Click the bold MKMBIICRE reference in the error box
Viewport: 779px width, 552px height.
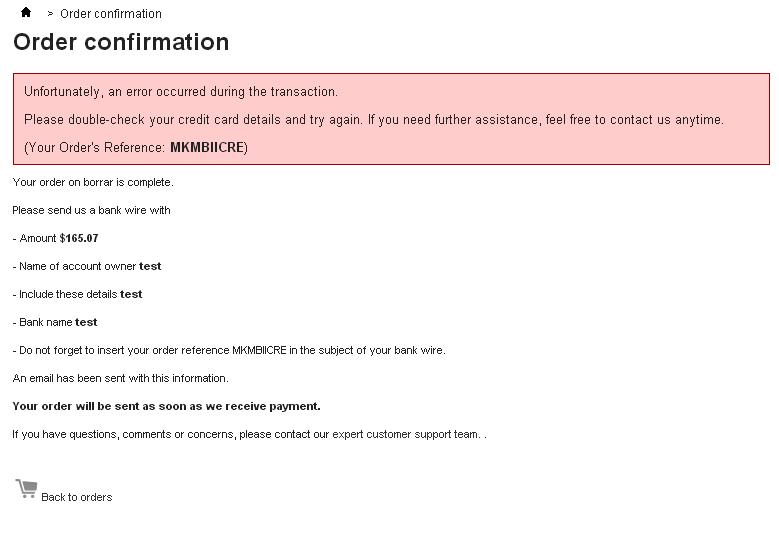(x=206, y=148)
